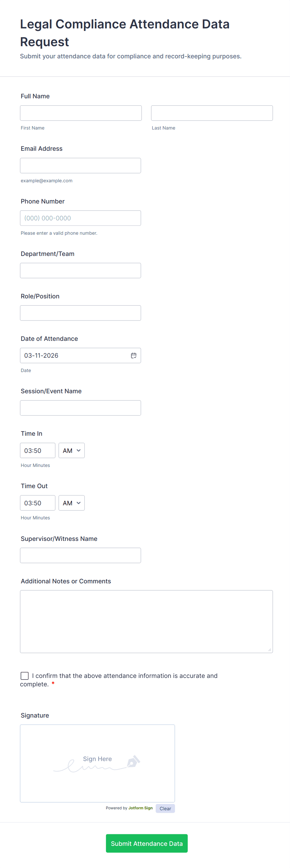Open the Time Out AM/PM dropdown
Screen dimensions: 290x868
point(71,503)
